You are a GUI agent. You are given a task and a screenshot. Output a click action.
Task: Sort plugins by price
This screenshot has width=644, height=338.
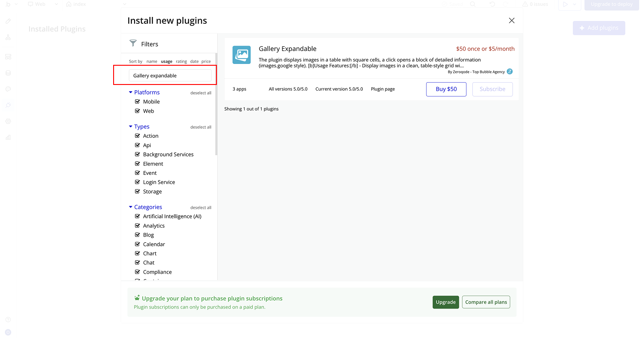click(206, 62)
